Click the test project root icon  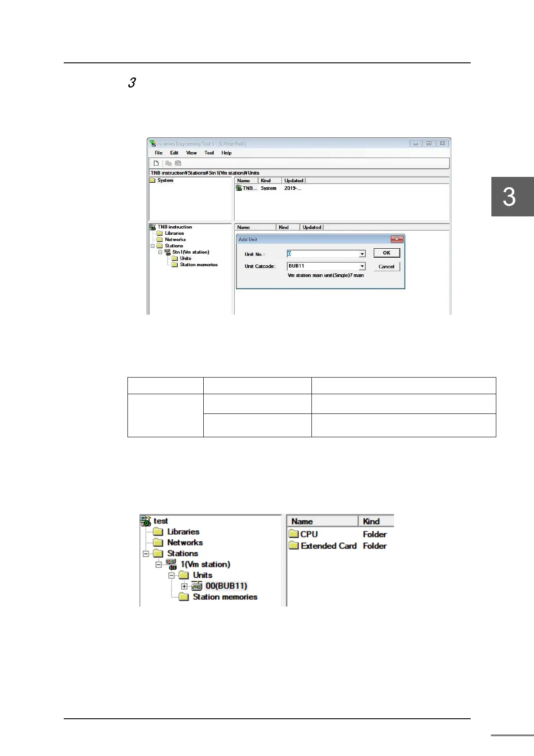coord(146,521)
